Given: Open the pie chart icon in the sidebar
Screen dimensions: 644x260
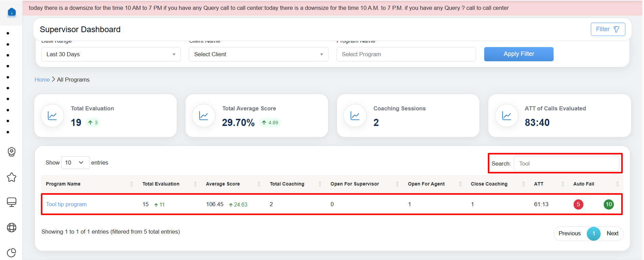Looking at the screenshot, I should pyautogui.click(x=12, y=253).
